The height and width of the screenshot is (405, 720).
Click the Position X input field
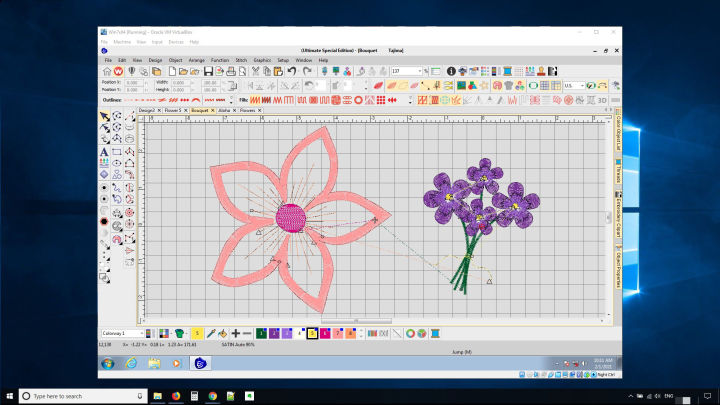click(x=134, y=83)
